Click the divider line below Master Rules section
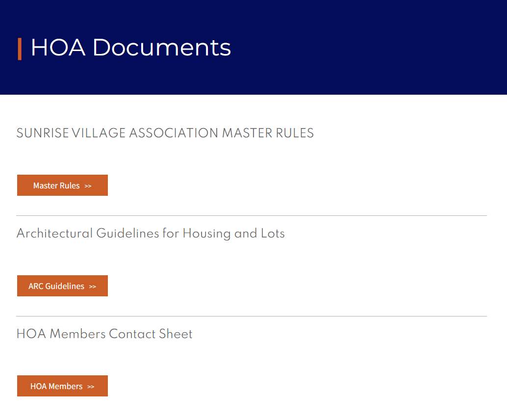This screenshot has height=420, width=507. [x=252, y=214]
